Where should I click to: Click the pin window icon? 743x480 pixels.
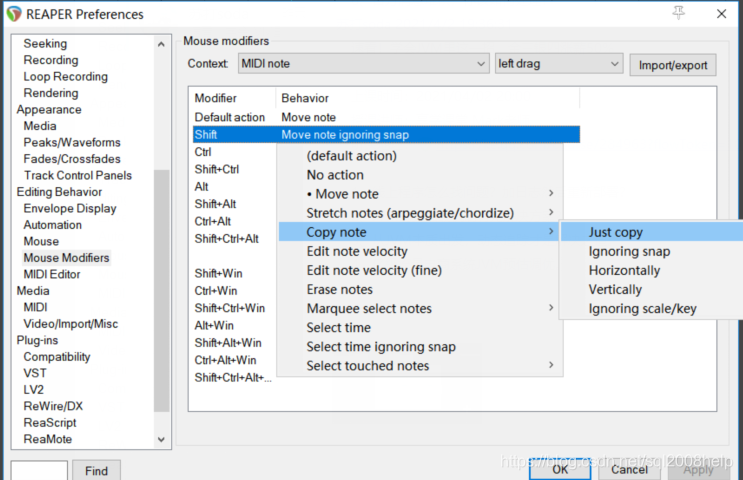point(679,13)
